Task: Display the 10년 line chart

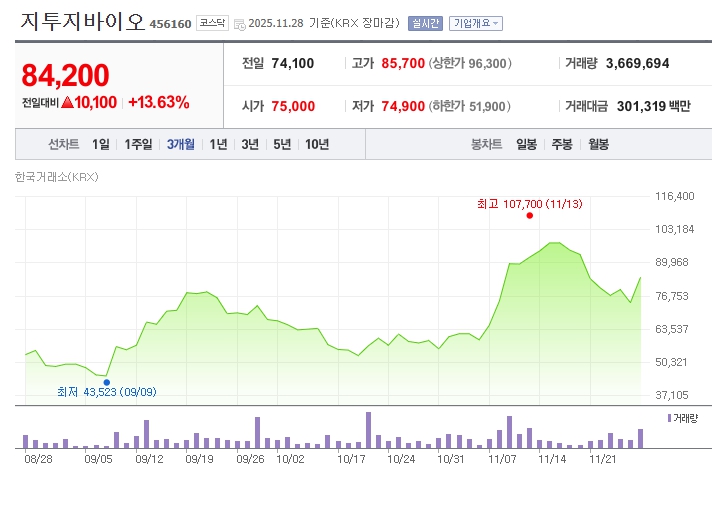Action: pos(317,144)
